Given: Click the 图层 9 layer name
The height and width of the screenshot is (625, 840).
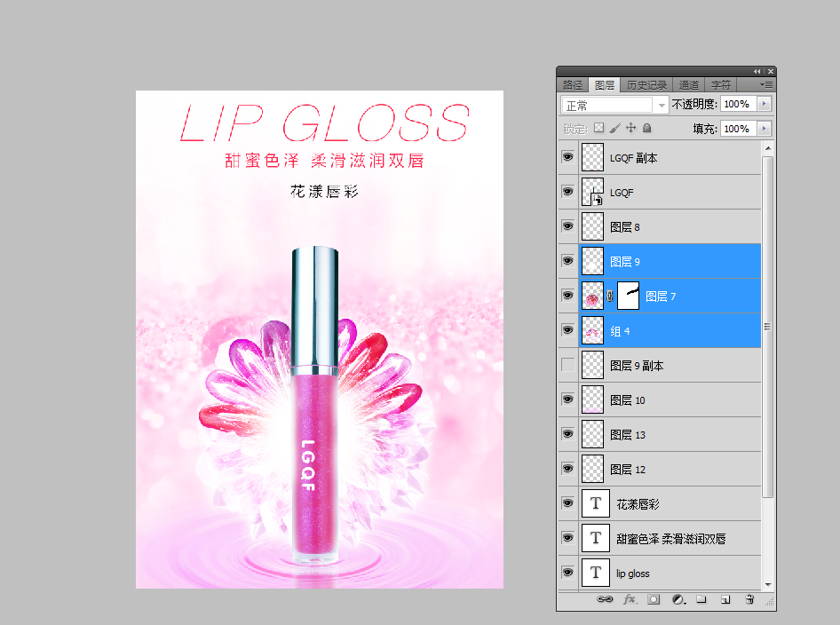Looking at the screenshot, I should coord(624,262).
